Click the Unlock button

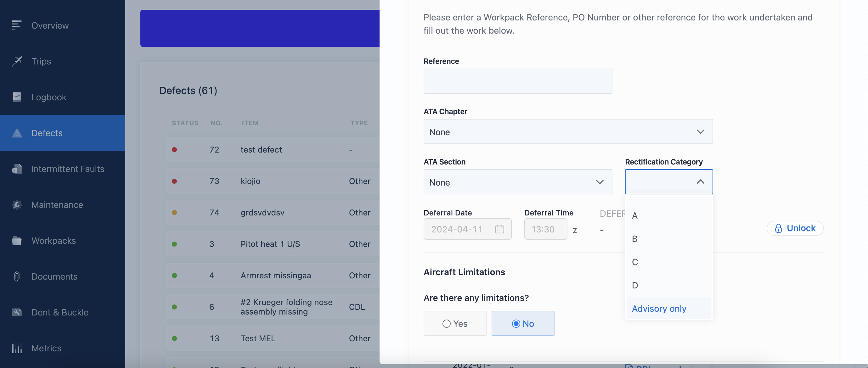click(795, 228)
